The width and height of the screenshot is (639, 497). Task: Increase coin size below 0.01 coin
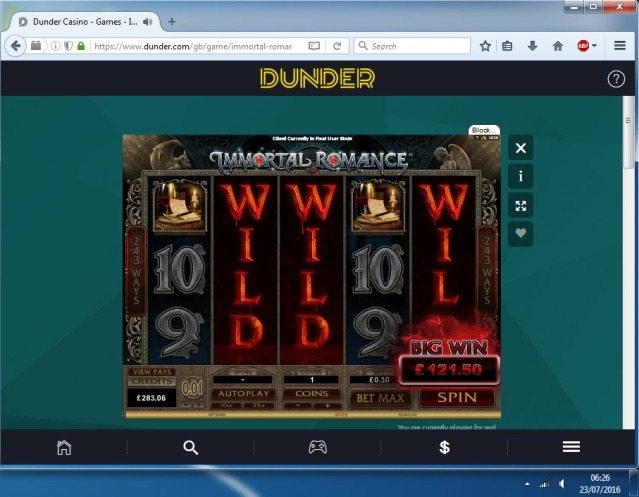click(x=199, y=405)
